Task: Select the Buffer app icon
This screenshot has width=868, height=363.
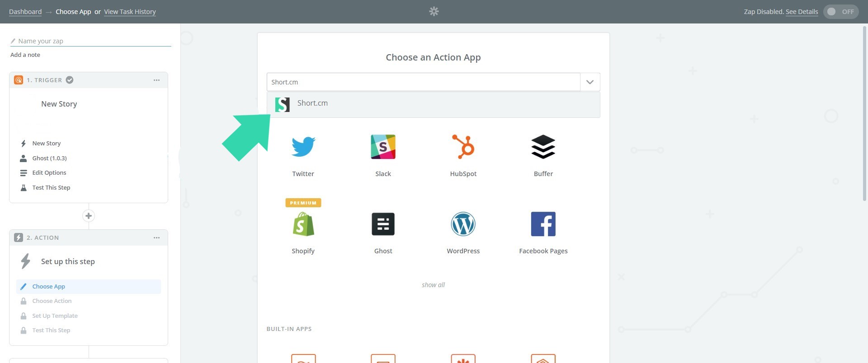Action: [543, 147]
